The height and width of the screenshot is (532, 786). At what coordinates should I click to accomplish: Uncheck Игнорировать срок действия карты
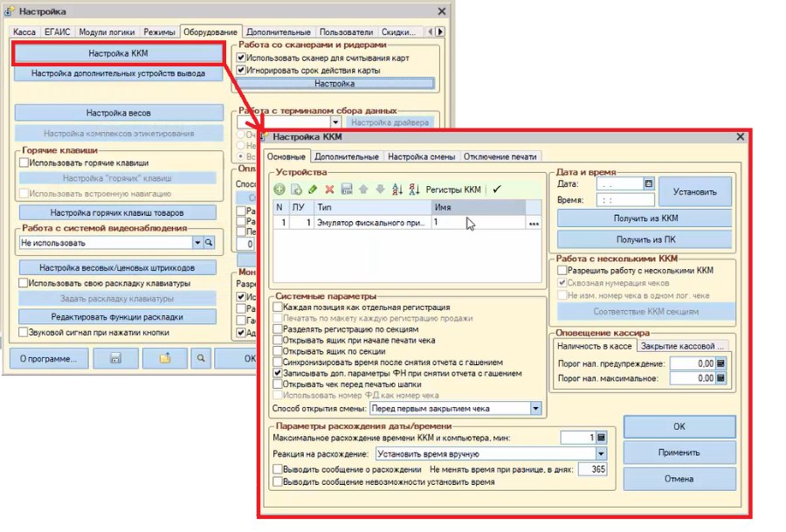click(x=241, y=70)
